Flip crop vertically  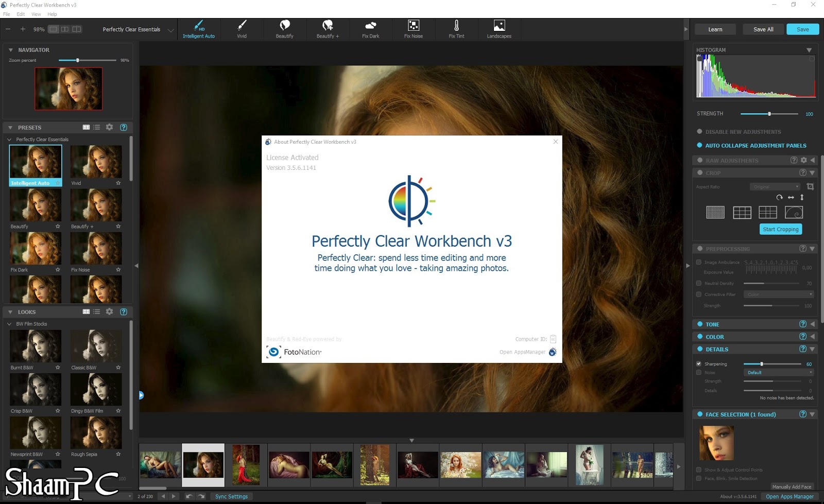coord(802,198)
